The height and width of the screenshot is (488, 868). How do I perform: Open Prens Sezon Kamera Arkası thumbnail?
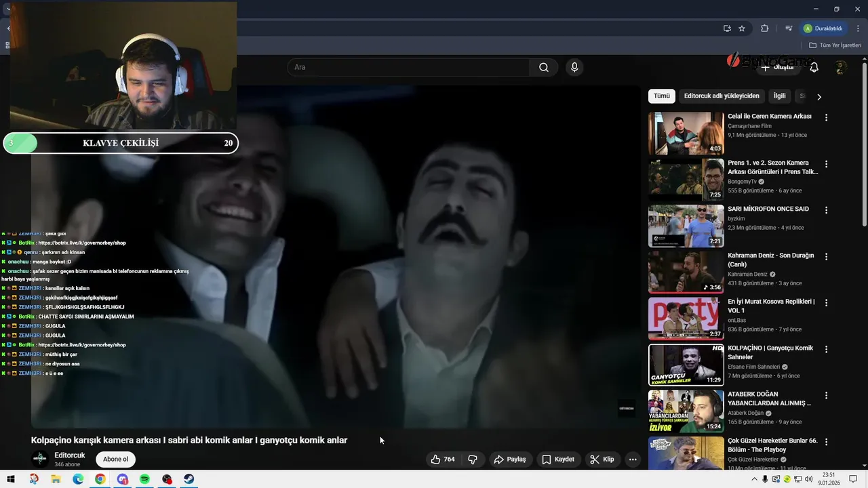tap(686, 180)
